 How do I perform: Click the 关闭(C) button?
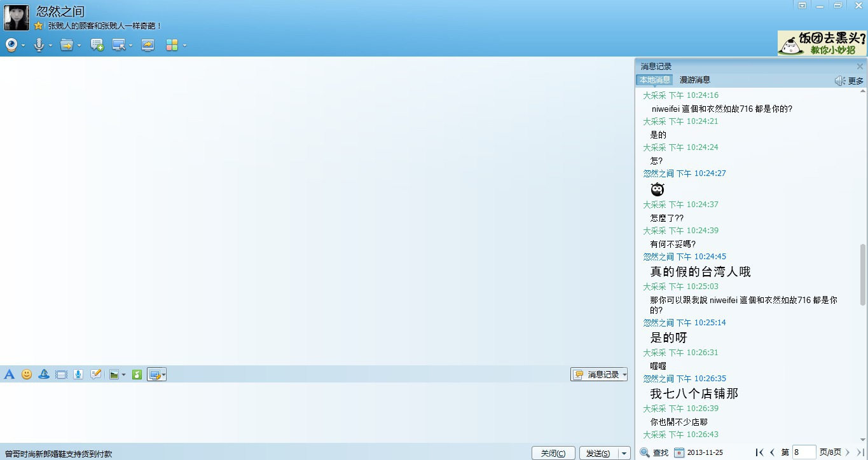553,454
